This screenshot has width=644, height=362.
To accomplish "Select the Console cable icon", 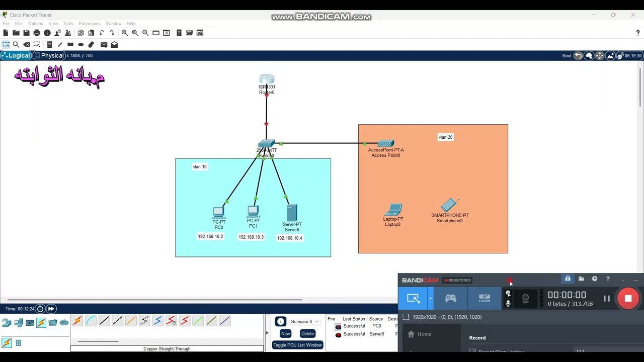I will coord(91,321).
